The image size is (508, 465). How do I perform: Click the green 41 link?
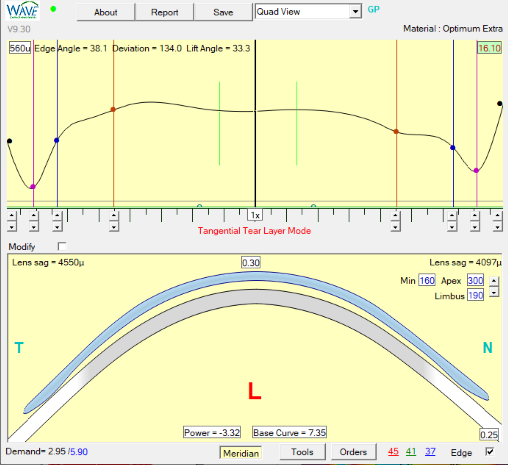(411, 452)
